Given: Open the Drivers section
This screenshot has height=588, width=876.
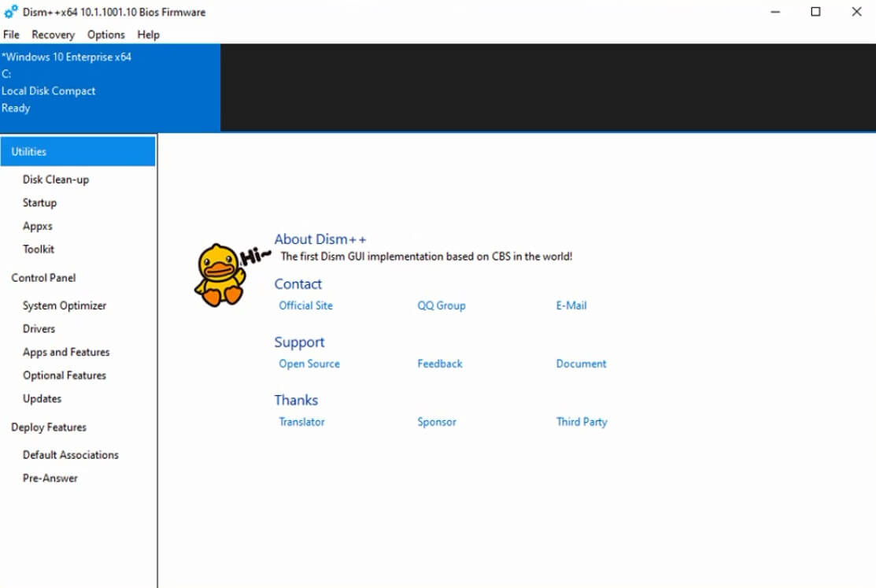Looking at the screenshot, I should 39,329.
